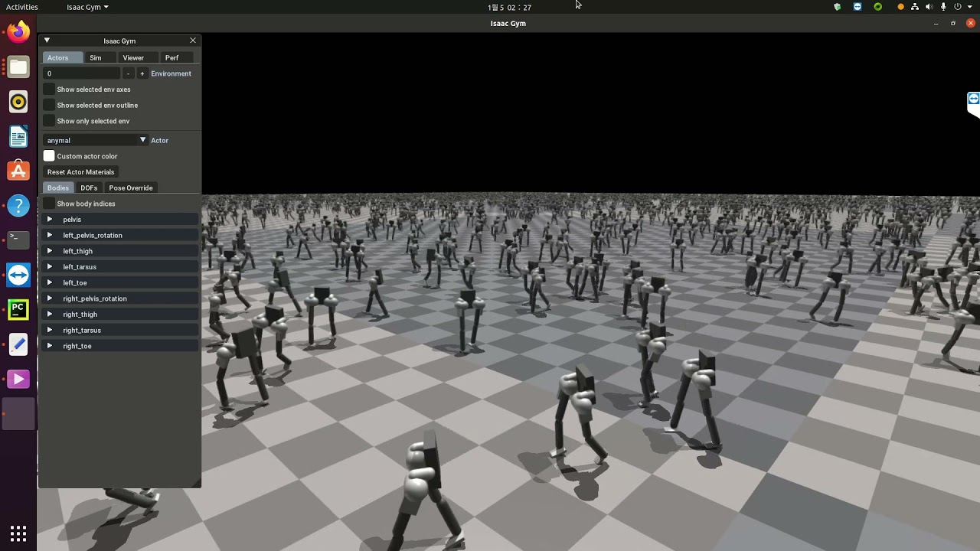Expand the right_thigh body entry
Viewport: 980px width, 551px height.
coord(121,315)
